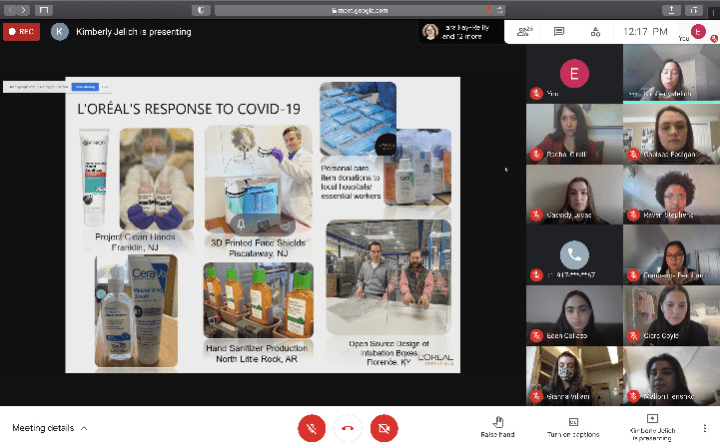The image size is (720, 448).
Task: Click presenter avatar K next to Kimberly Jelich
Action: pyautogui.click(x=60, y=32)
